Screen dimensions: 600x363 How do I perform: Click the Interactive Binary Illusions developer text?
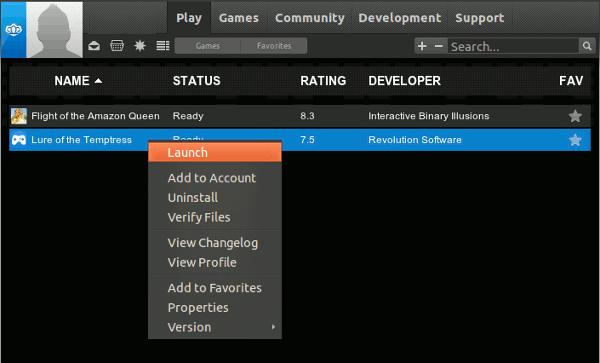tap(429, 116)
